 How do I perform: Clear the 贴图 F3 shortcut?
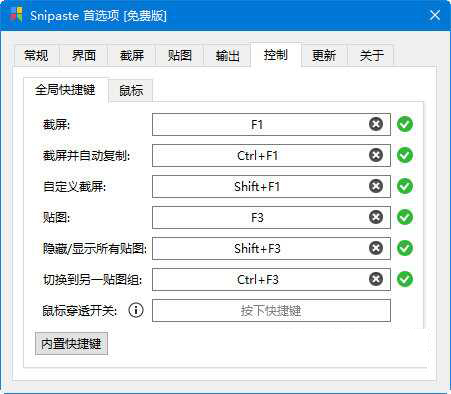coord(376,217)
